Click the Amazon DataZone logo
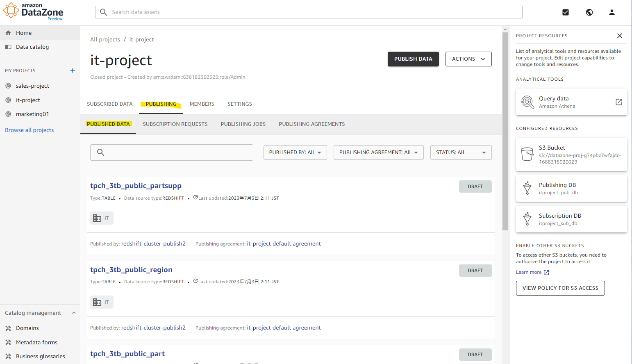Viewport: 632px width, 364px height. tap(33, 11)
